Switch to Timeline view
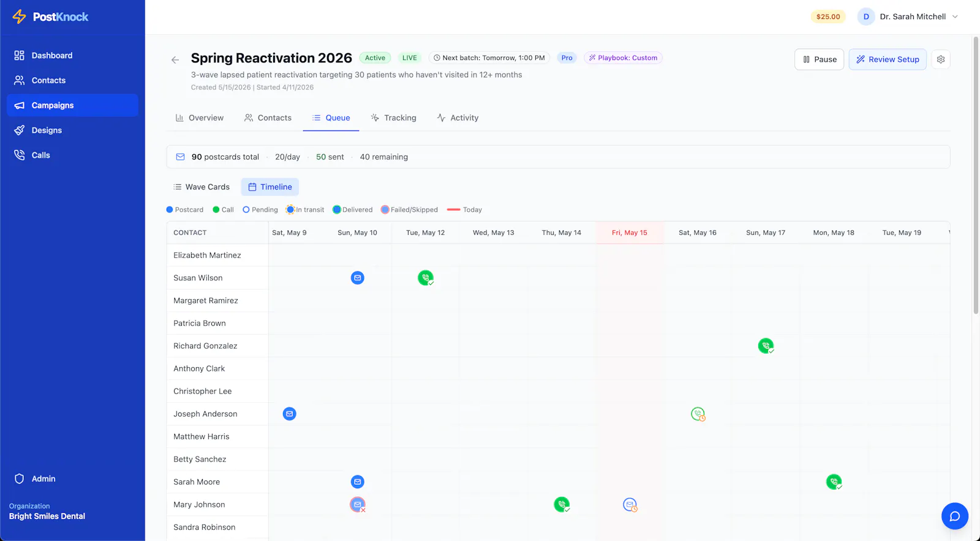The height and width of the screenshot is (541, 980). pyautogui.click(x=270, y=187)
